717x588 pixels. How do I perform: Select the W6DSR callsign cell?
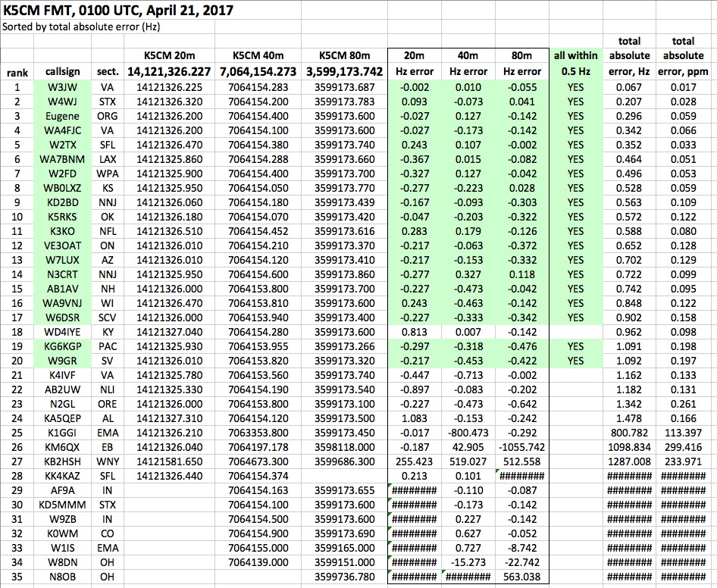pyautogui.click(x=63, y=317)
